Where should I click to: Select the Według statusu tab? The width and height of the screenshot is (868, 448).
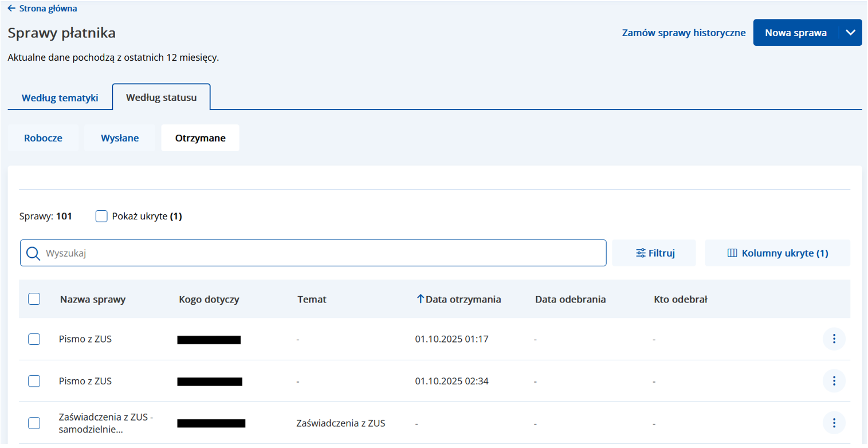161,97
